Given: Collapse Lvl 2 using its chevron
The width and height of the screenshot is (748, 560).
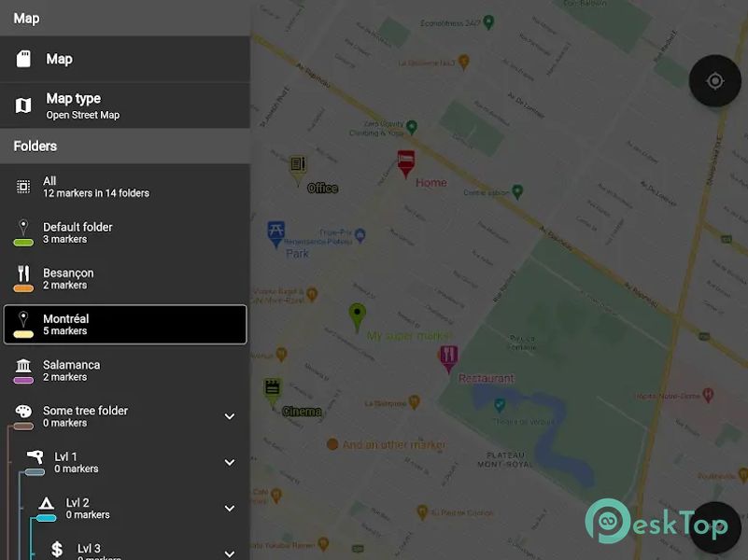Looking at the screenshot, I should click(230, 509).
